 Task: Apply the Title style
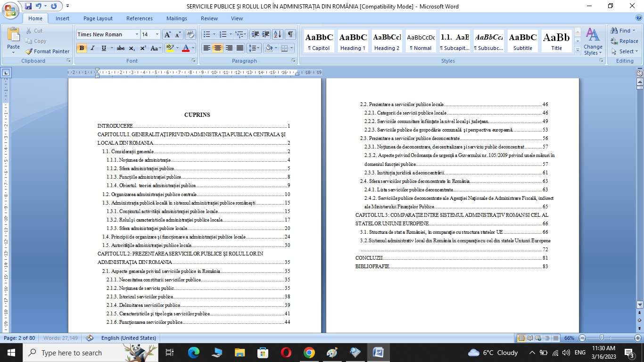[x=557, y=41]
